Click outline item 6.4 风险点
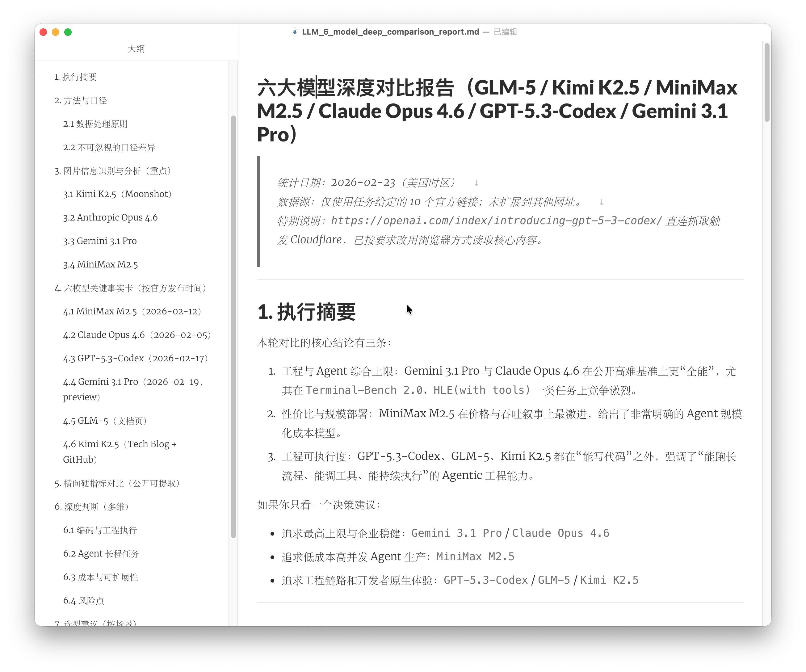Image resolution: width=806 pixels, height=672 pixels. click(84, 601)
